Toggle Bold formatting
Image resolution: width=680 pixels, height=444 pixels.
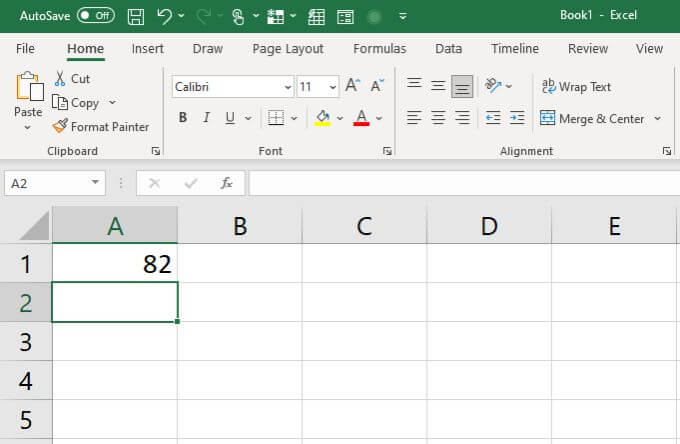[183, 118]
